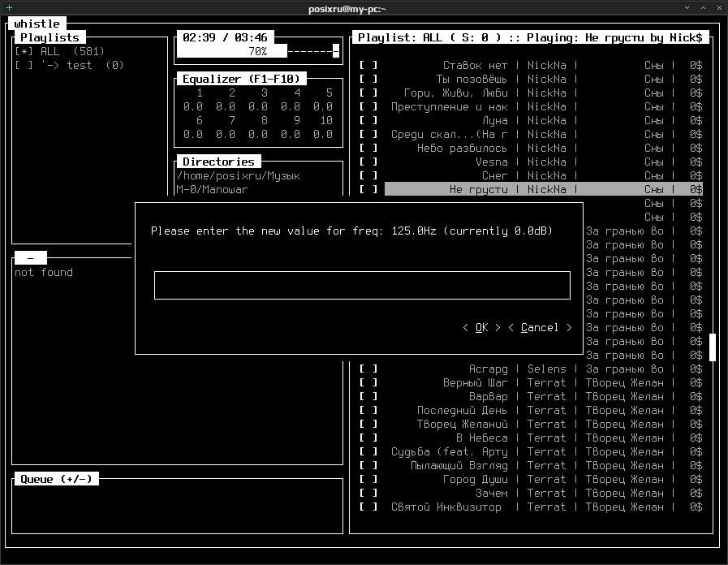Image resolution: width=728 pixels, height=565 pixels.
Task: Select the whistle tab label
Action: (37, 24)
